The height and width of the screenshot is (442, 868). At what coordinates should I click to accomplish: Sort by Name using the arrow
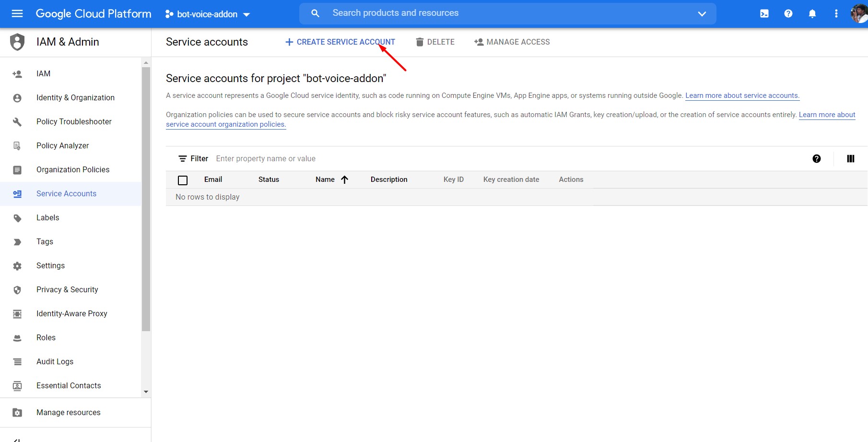pos(344,179)
